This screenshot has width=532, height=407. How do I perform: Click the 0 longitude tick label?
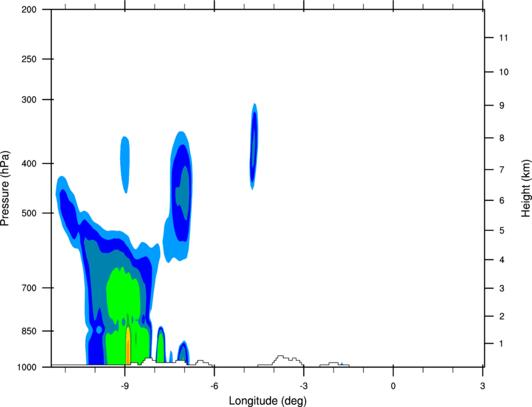pos(393,386)
